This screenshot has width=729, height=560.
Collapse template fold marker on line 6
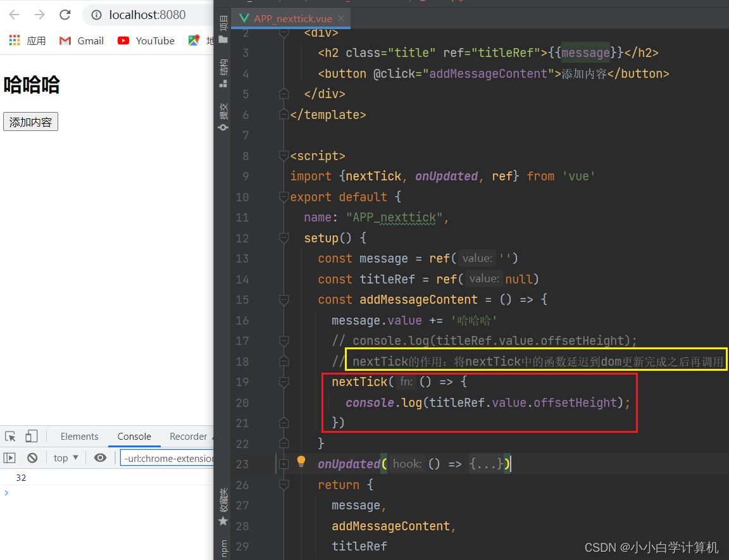(x=283, y=115)
